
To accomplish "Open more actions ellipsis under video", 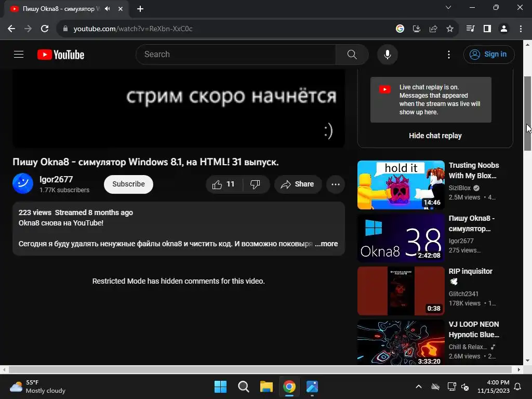I will [335, 184].
